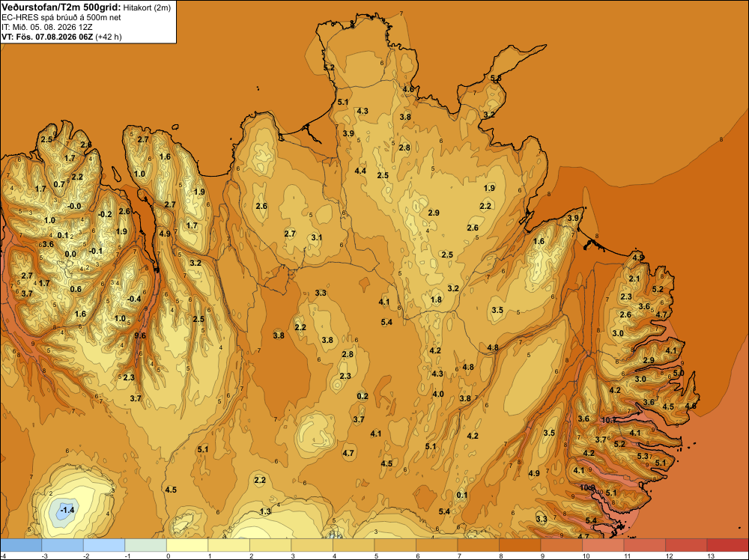This screenshot has width=749, height=560.
Task: Select the -0.4 temperature reading
Action: [x=134, y=299]
